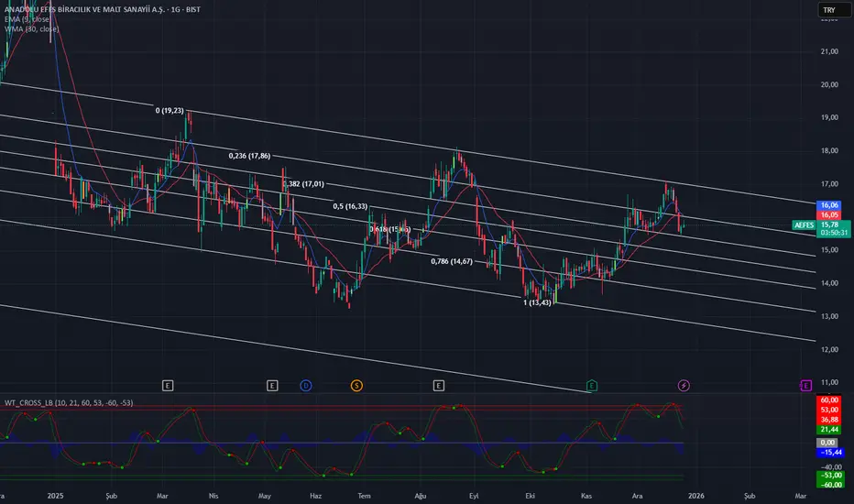Click the 11,00 price axis label
The image size is (854, 504).
click(829, 382)
